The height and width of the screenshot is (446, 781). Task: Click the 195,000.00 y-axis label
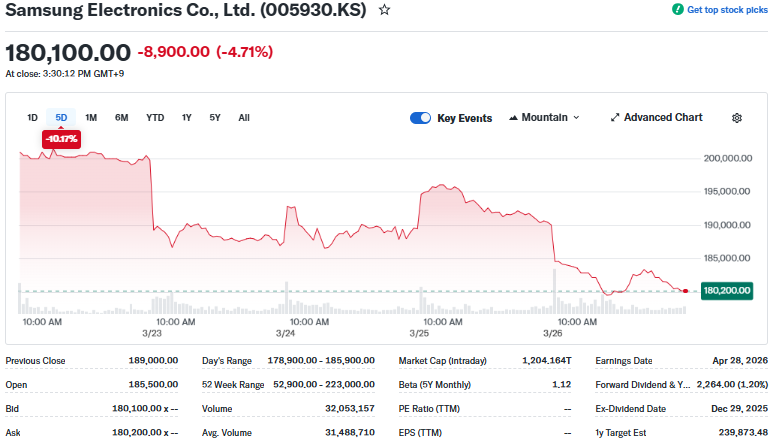tap(727, 191)
